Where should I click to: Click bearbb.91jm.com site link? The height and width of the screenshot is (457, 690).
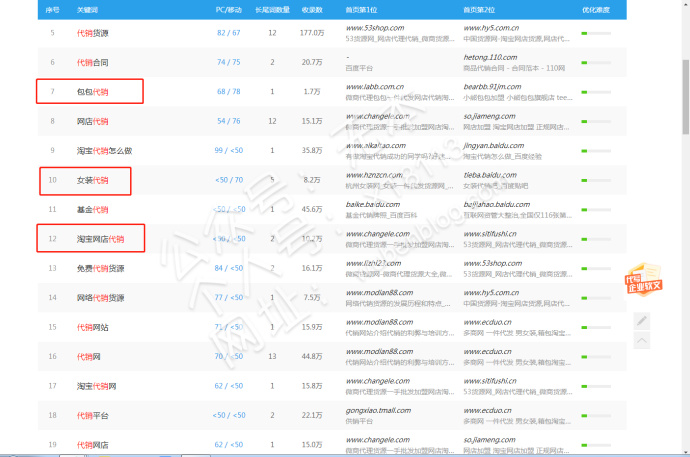[x=492, y=87]
